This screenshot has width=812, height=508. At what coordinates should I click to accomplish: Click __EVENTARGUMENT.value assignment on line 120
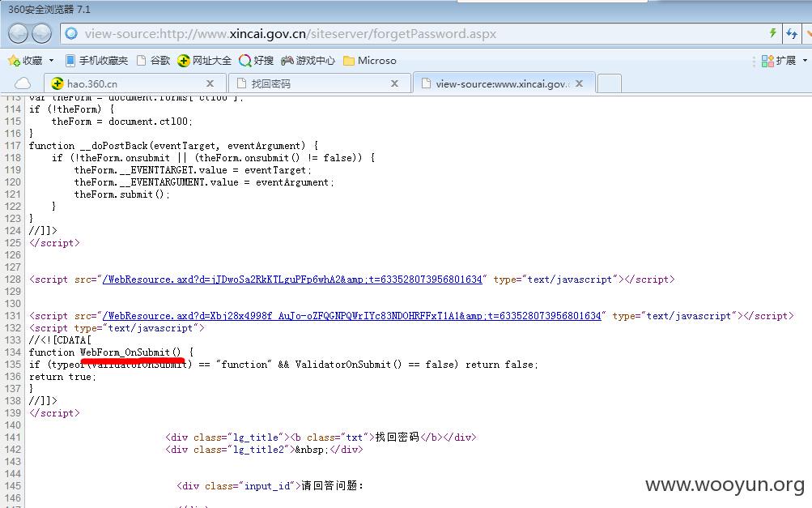point(204,182)
